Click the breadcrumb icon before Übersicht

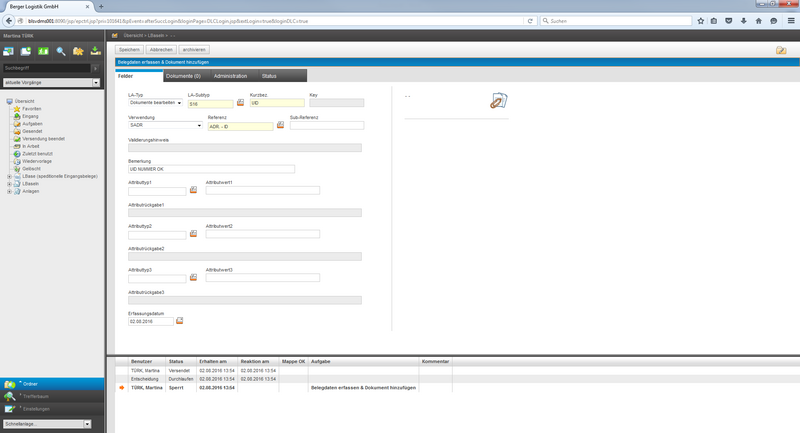point(115,35)
